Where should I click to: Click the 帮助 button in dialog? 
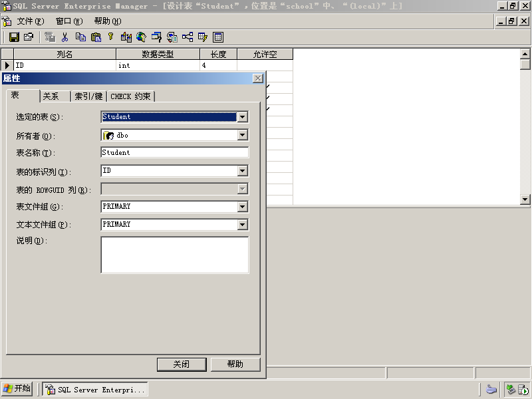click(235, 364)
